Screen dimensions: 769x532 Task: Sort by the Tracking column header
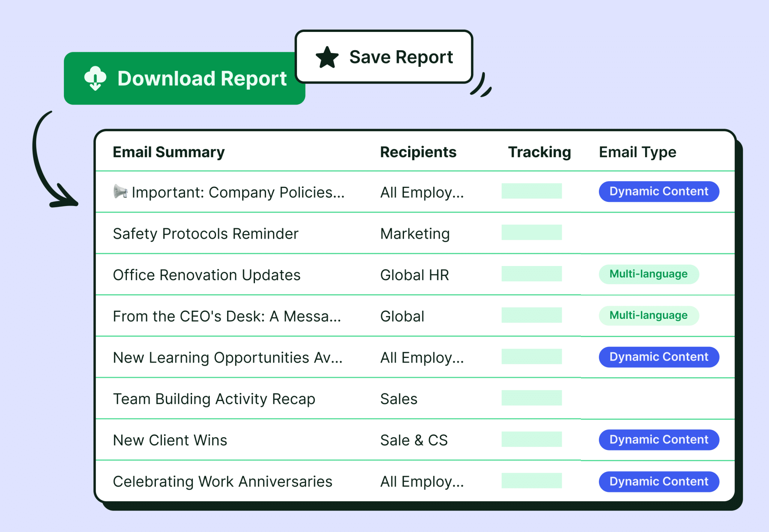[x=539, y=152]
